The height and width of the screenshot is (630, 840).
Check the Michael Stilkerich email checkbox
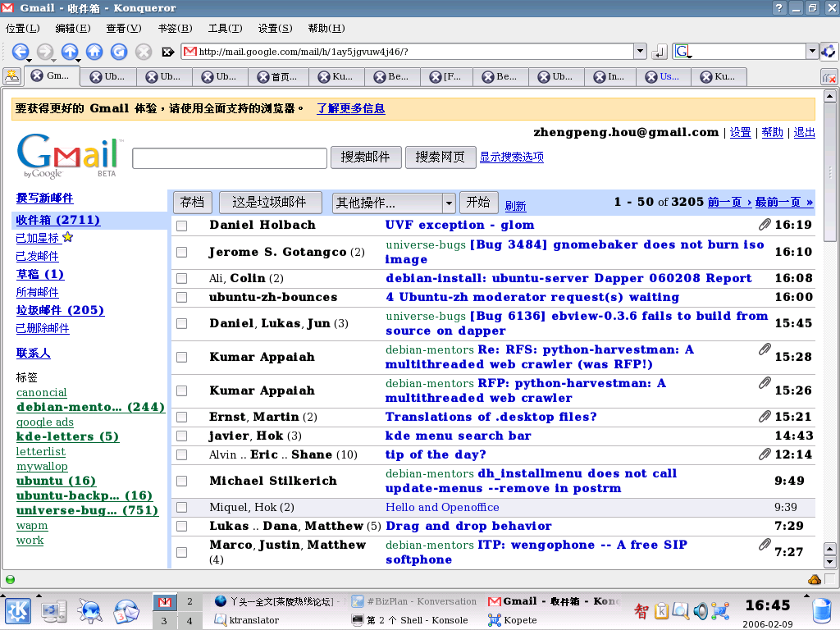coord(182,481)
